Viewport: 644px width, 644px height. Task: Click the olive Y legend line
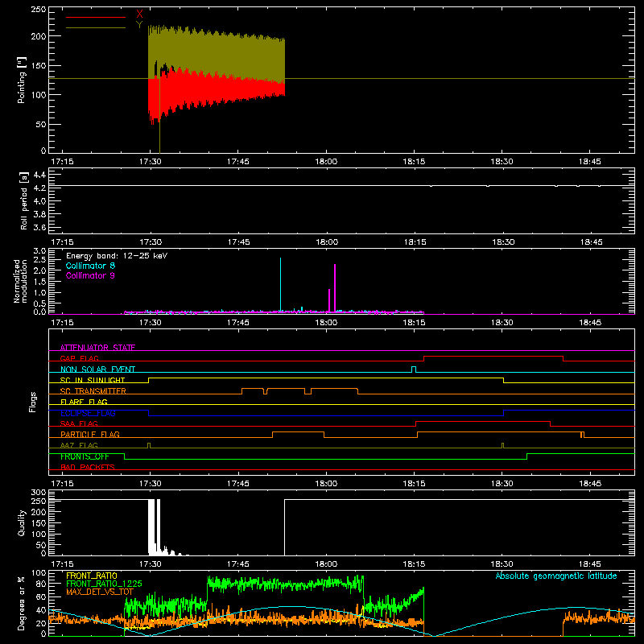click(x=96, y=27)
